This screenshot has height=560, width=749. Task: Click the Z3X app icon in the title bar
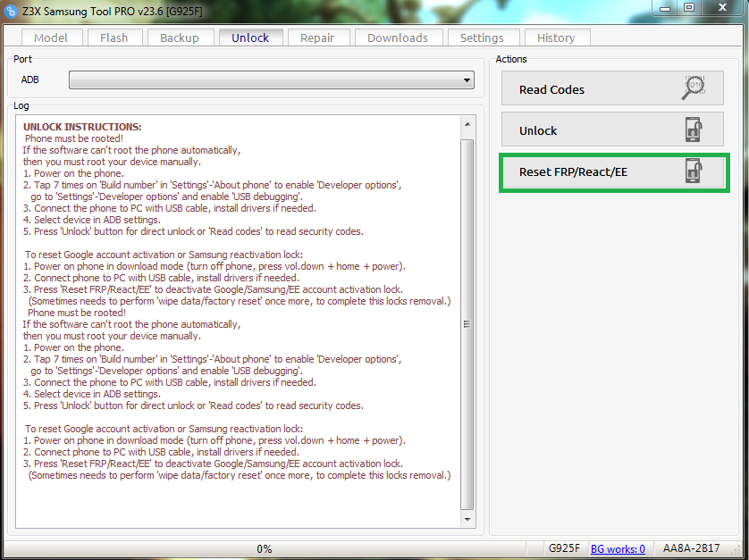click(10, 11)
